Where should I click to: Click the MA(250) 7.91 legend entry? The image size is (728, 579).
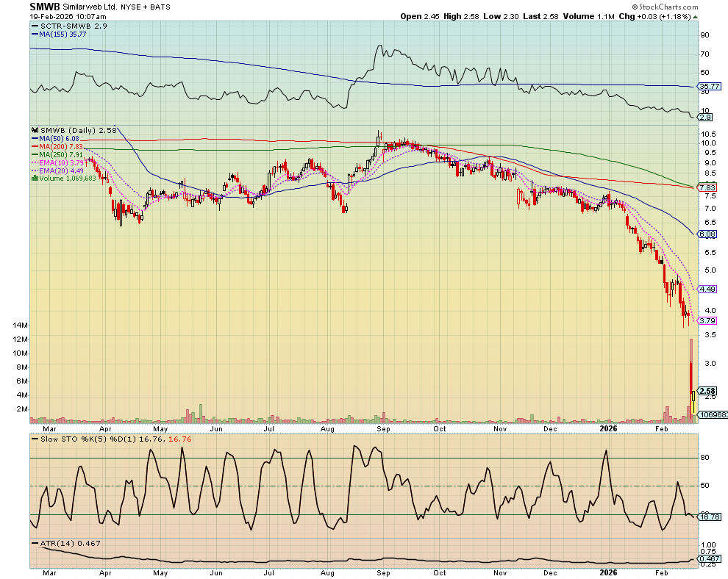click(x=57, y=154)
